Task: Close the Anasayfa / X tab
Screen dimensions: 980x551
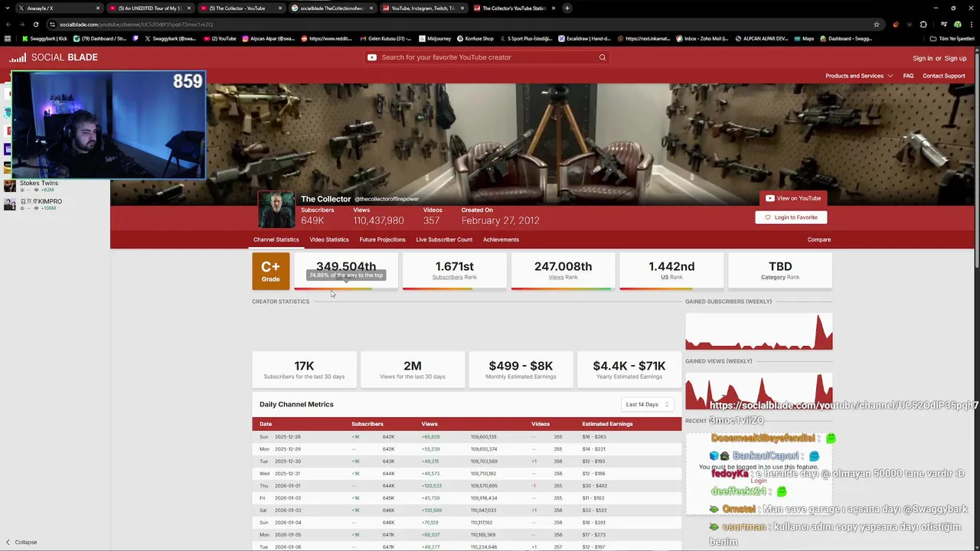Action: tap(98, 8)
